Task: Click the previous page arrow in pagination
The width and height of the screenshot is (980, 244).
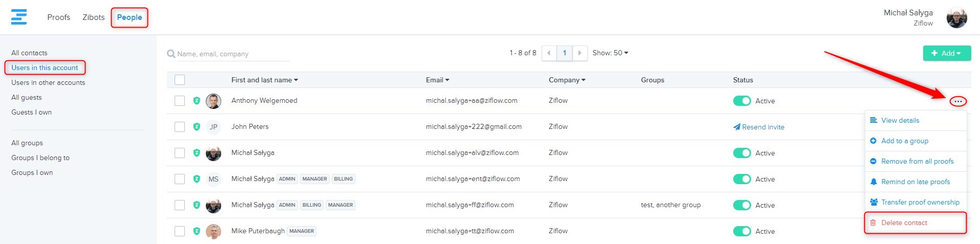Action: coord(549,53)
